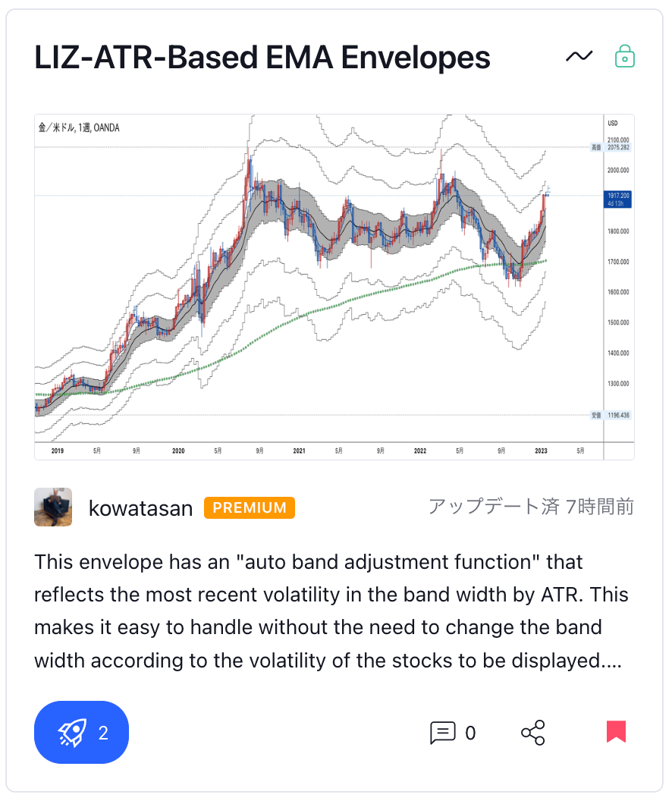Screen dimensions: 672x804
Task: Click the blue 1917.200 current price label
Action: [617, 199]
